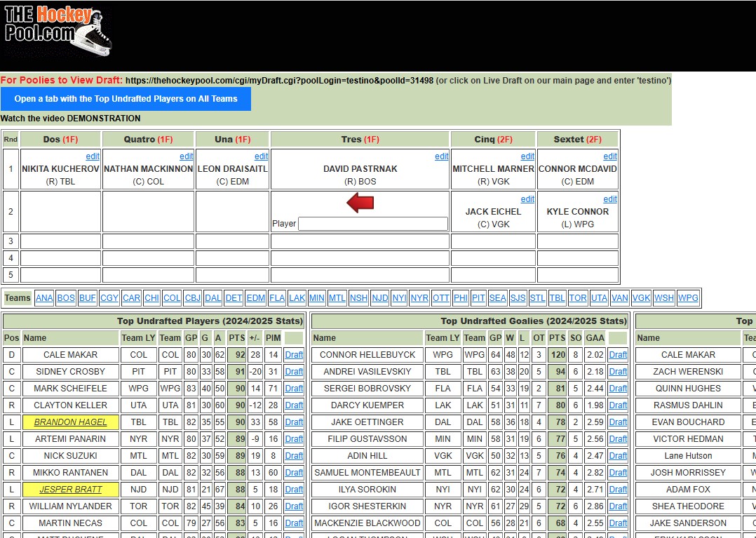
Task: Draft Cale Makar from skaters table
Action: [x=294, y=355]
